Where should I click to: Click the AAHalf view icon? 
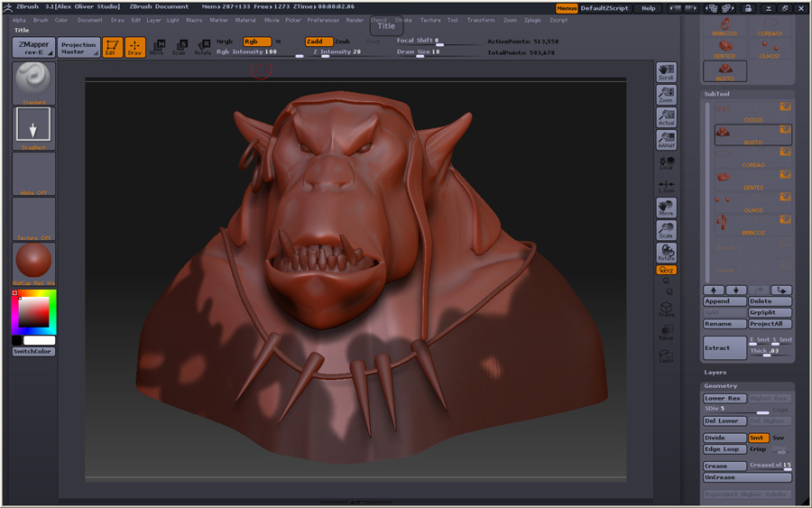(x=666, y=140)
